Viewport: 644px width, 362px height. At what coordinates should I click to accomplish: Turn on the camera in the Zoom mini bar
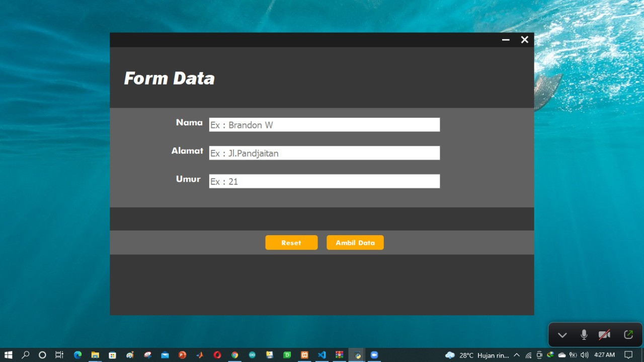point(604,335)
